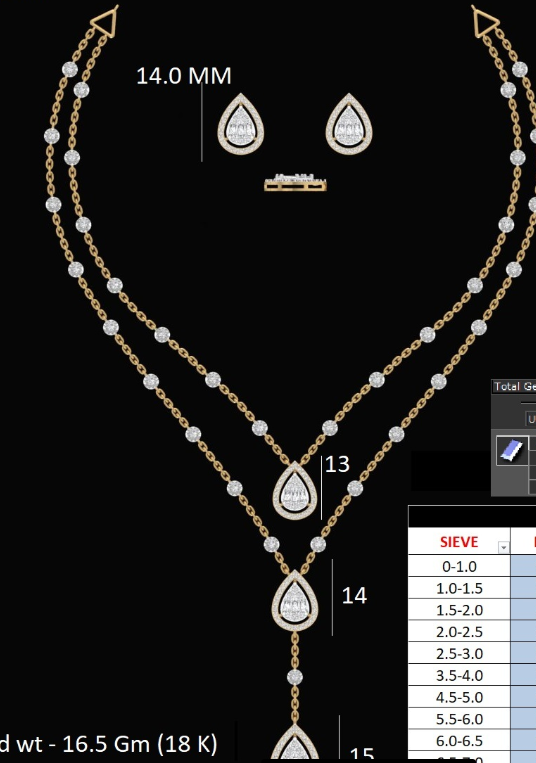Click the pear pendant labeled 13
The width and height of the screenshot is (536, 763).
[295, 490]
